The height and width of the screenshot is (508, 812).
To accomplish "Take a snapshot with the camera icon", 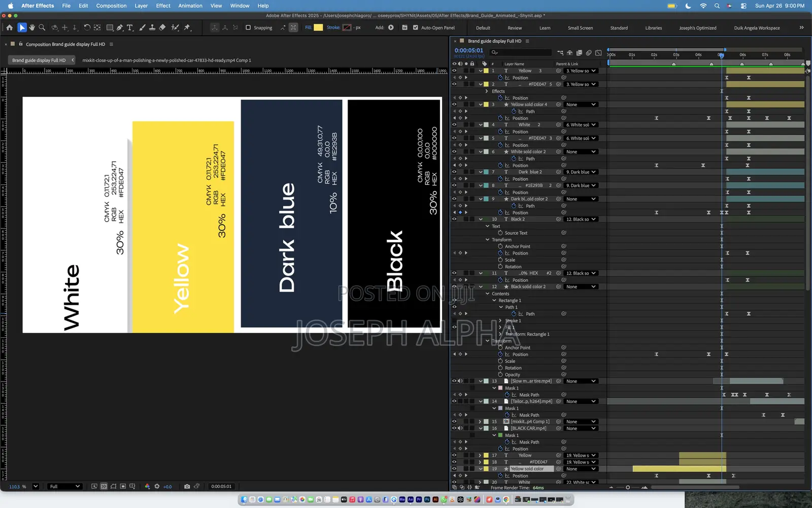I will 187,486.
